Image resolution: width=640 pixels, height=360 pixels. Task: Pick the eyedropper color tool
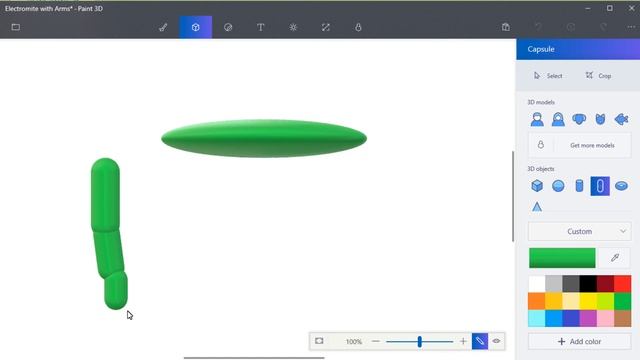(615, 258)
